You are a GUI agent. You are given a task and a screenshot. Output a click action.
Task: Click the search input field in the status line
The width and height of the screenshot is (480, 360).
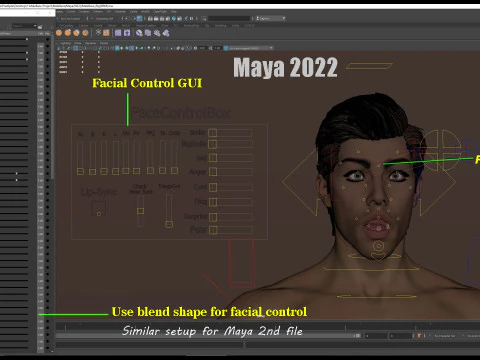pyautogui.click(x=229, y=18)
